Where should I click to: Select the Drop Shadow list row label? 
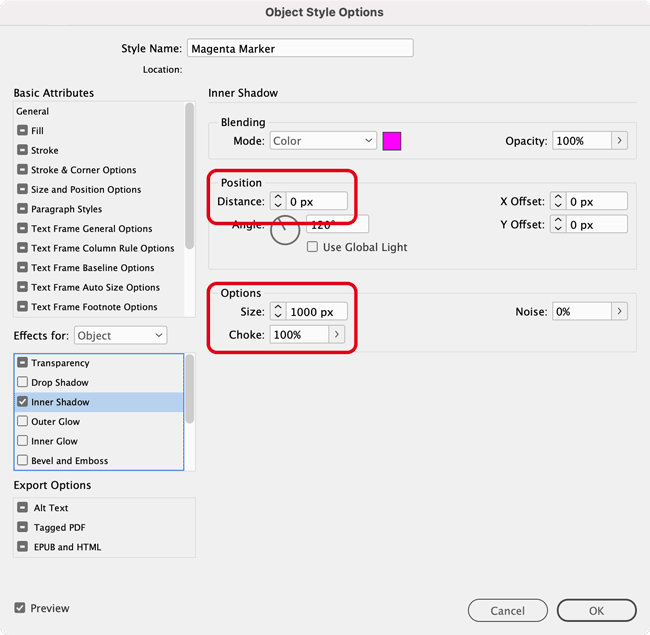[60, 383]
